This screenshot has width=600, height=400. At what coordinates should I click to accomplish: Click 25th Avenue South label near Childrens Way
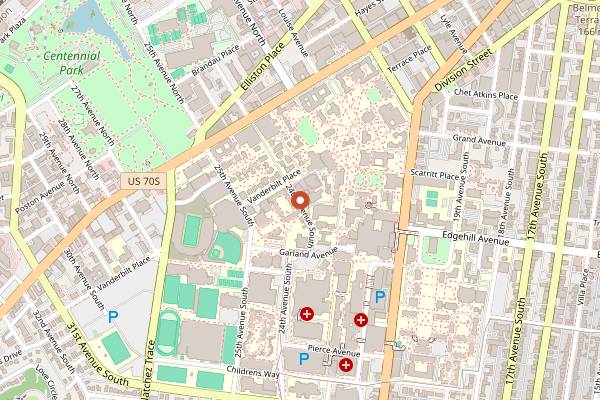tap(241, 323)
